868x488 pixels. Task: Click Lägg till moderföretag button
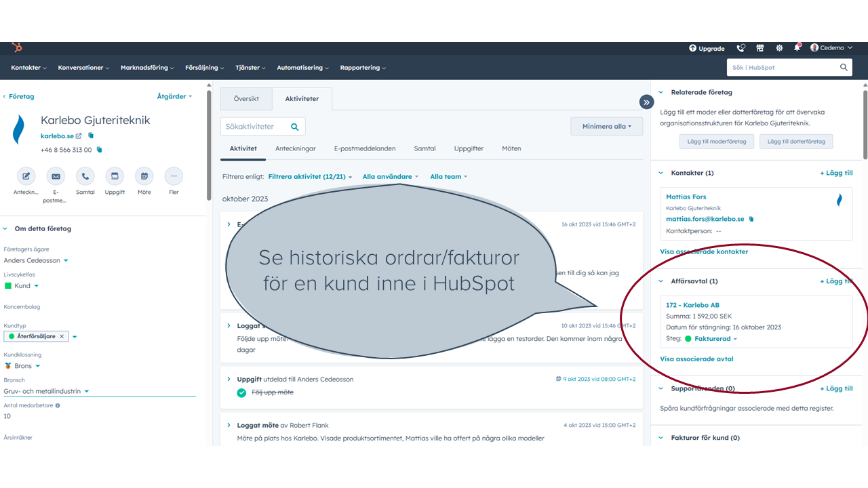click(716, 142)
